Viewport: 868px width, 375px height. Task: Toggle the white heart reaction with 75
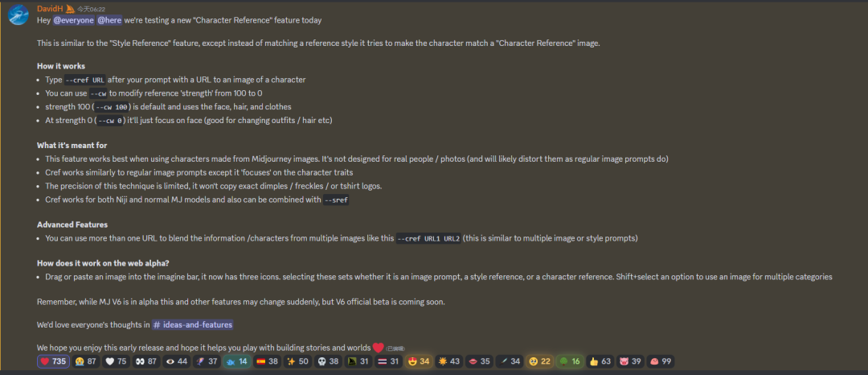(117, 361)
